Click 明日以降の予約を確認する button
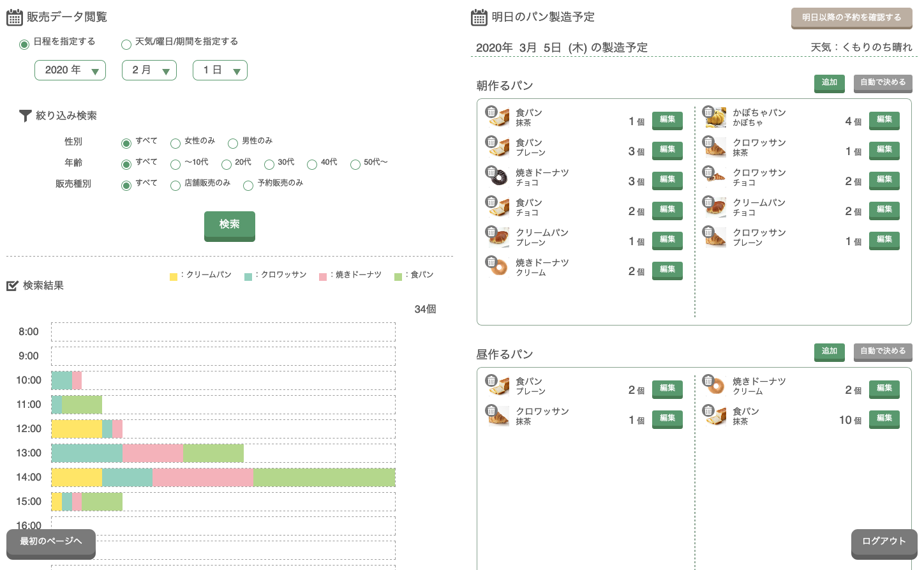 [851, 18]
